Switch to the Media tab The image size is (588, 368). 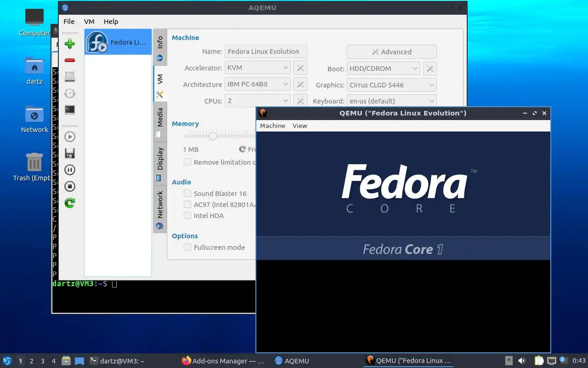tap(160, 121)
